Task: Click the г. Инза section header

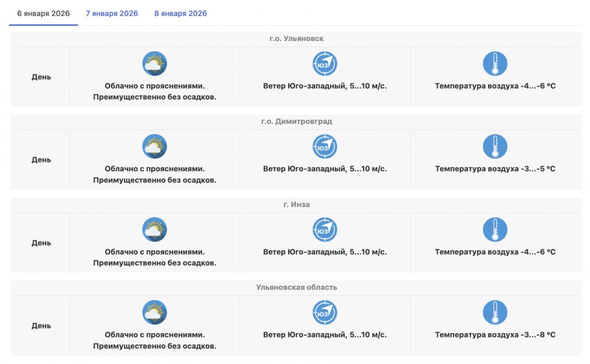Action: [296, 204]
